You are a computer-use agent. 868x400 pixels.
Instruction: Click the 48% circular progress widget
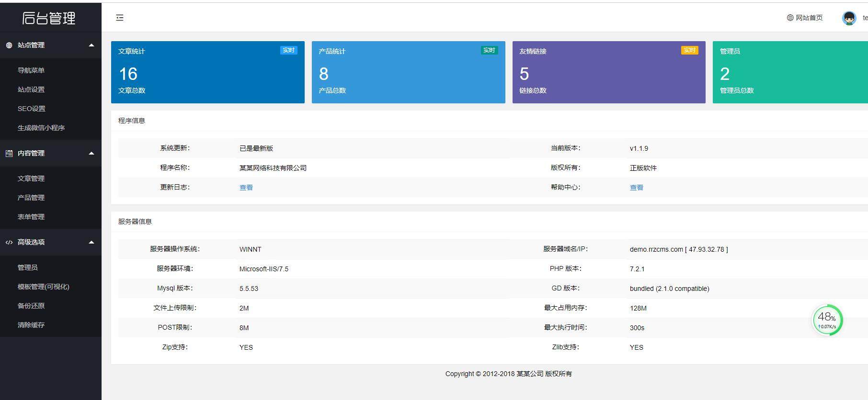pos(827,320)
